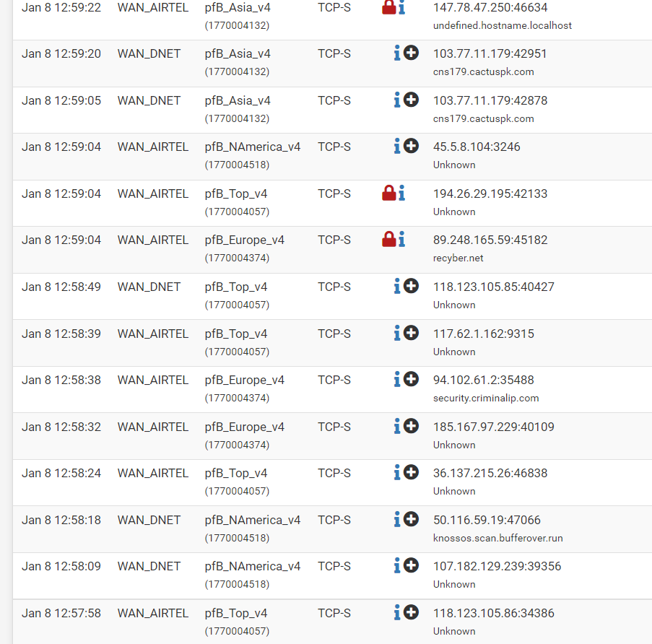This screenshot has width=652, height=644.
Task: Click the pfB_NAmerica_v4 rule at 12:59:04
Action: 252,147
